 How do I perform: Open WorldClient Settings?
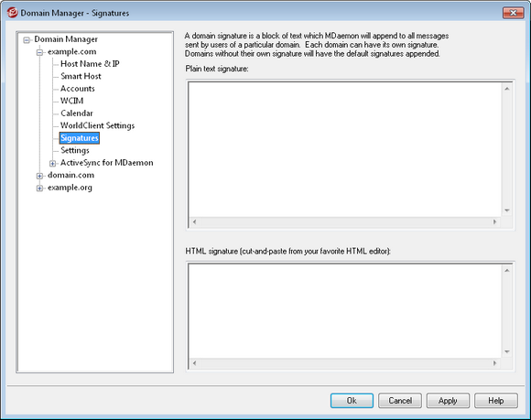98,125
